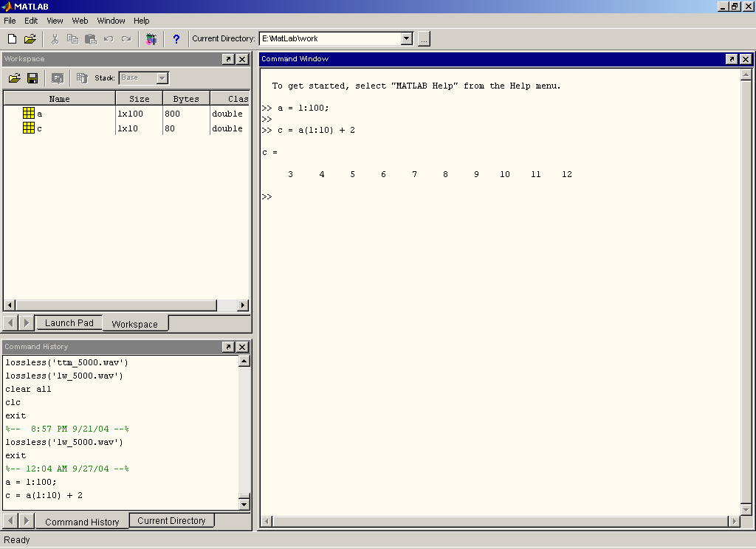Image resolution: width=756 pixels, height=549 pixels.
Task: Delete variable icon in Workspace toolbar
Action: (x=82, y=78)
